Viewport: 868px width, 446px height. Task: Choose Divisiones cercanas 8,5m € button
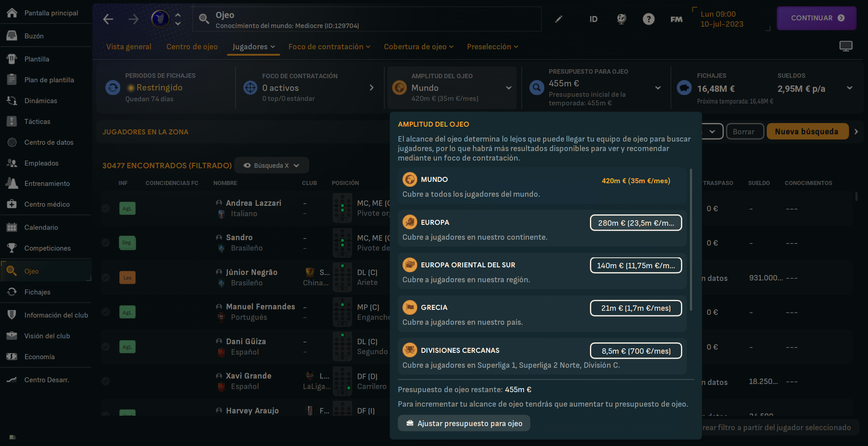[636, 351]
